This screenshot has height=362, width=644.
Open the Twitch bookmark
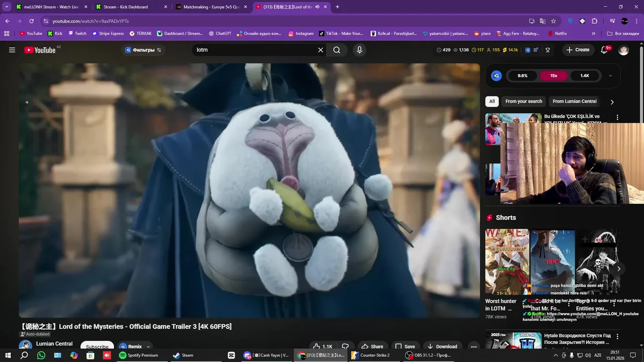[76, 34]
